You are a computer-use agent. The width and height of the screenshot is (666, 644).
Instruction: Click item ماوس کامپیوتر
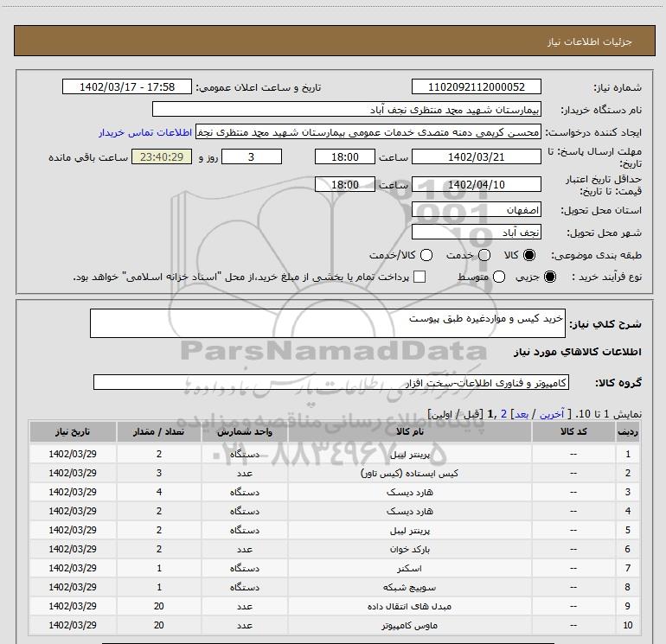click(x=409, y=626)
